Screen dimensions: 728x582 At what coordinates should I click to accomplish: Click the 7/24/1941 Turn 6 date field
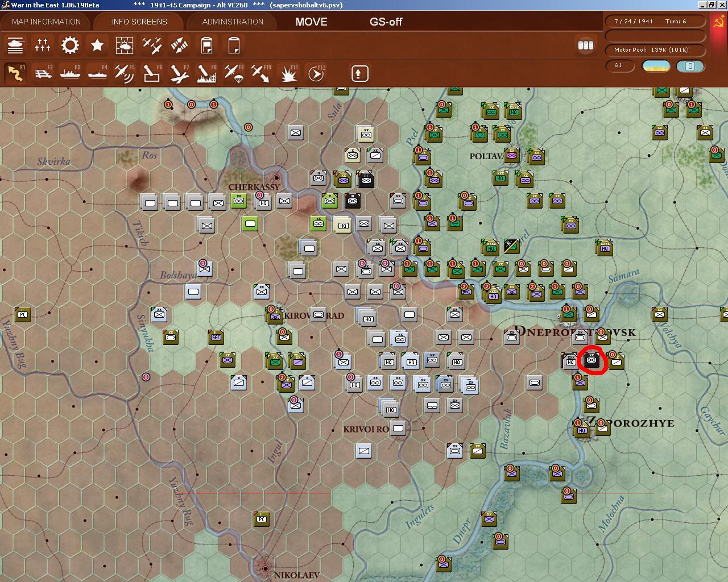656,21
